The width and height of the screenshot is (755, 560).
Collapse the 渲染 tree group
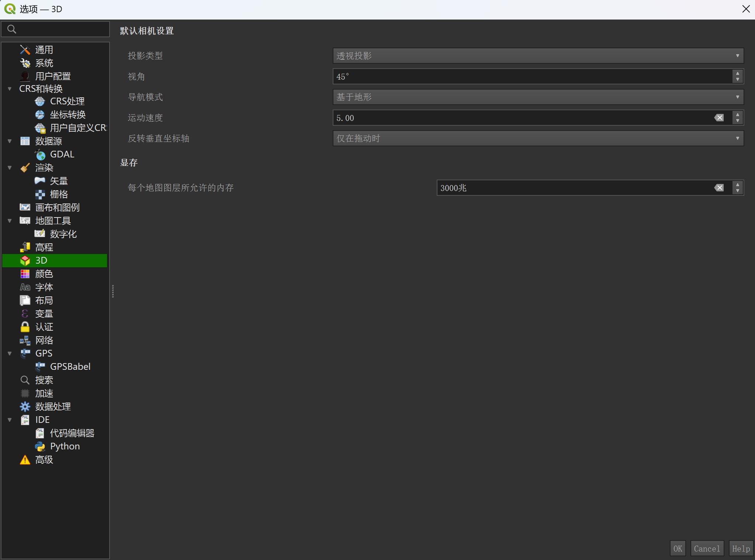(x=10, y=168)
